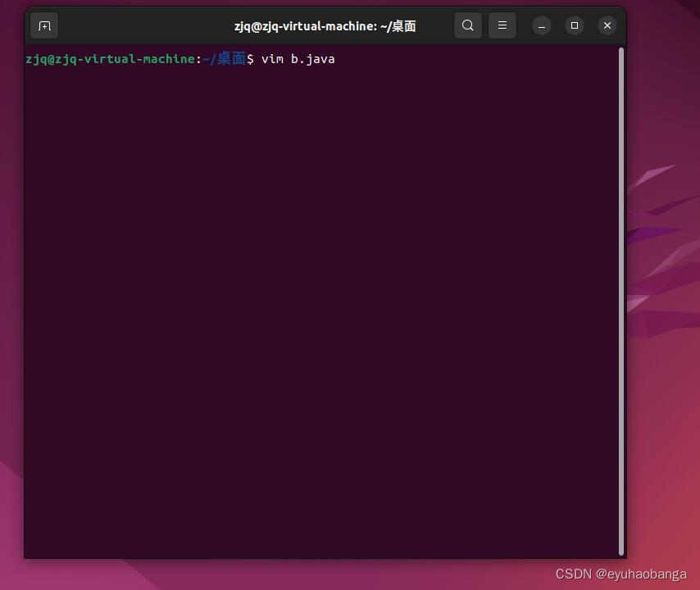Place cursor after the vim b.java command
The image size is (700, 590).
coord(339,58)
